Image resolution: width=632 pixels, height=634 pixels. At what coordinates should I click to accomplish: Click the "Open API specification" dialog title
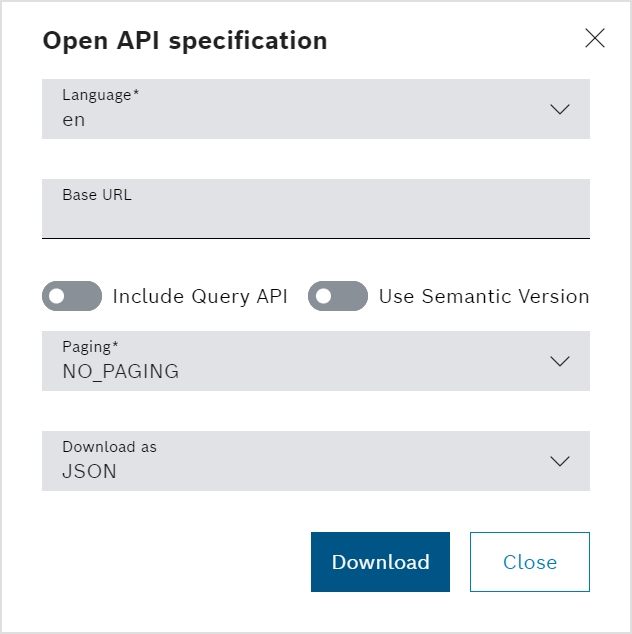click(x=185, y=41)
